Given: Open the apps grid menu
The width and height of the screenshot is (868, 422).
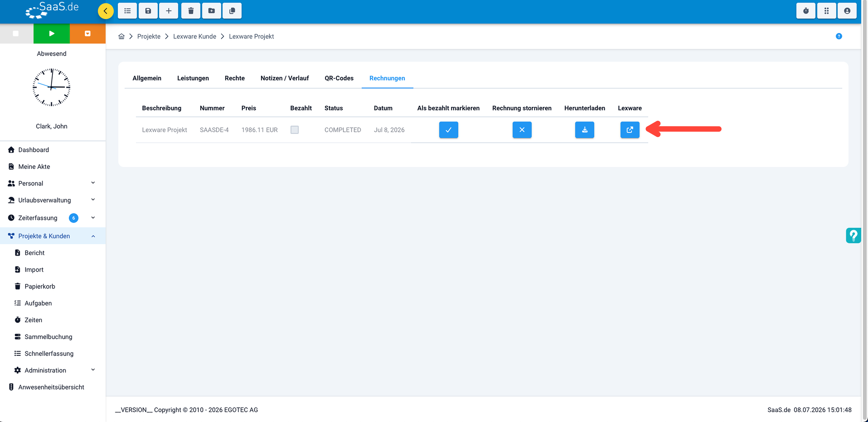Looking at the screenshot, I should point(827,11).
